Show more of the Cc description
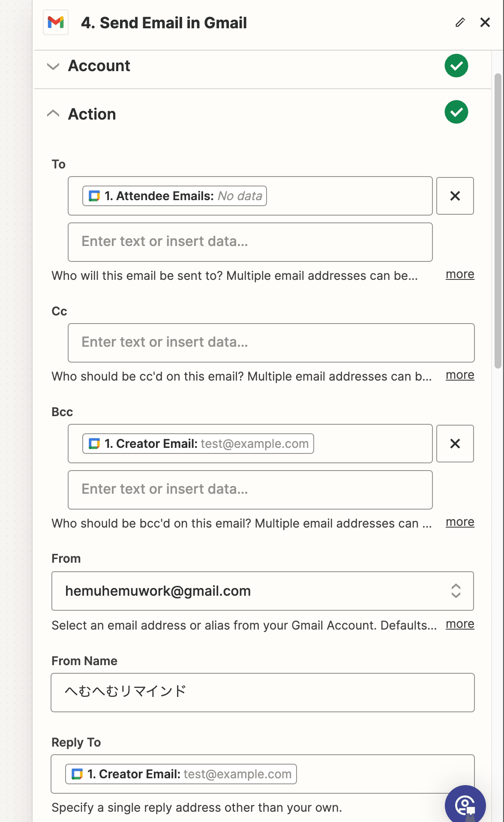The image size is (504, 822). 460,375
